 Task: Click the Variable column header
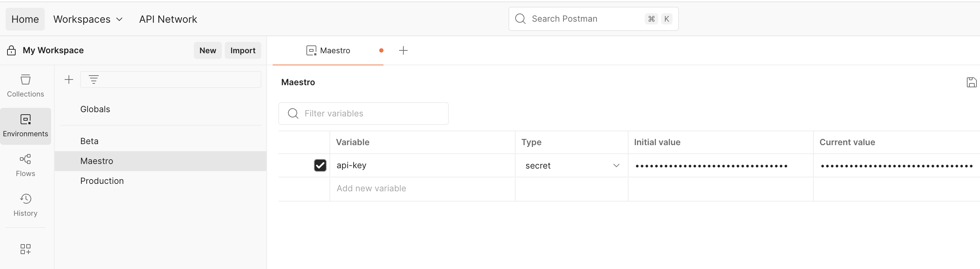[353, 142]
